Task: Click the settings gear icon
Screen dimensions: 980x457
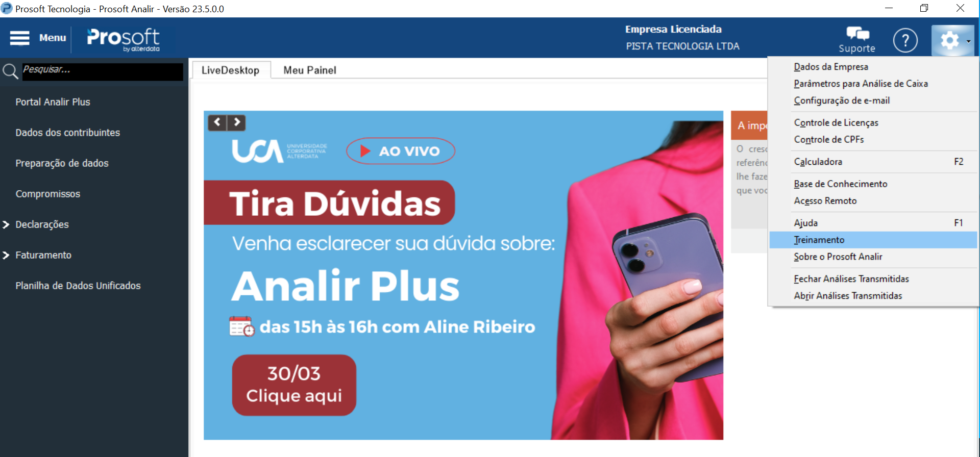Action: tap(949, 40)
